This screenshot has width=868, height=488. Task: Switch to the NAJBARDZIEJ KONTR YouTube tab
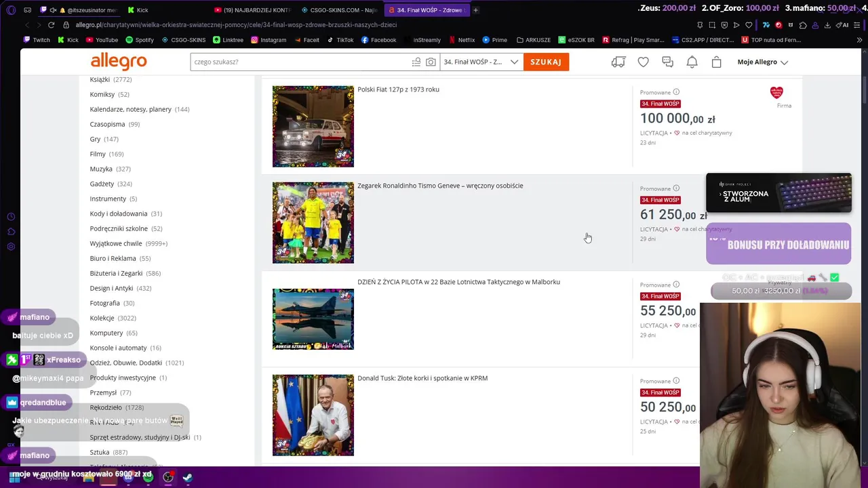(252, 10)
